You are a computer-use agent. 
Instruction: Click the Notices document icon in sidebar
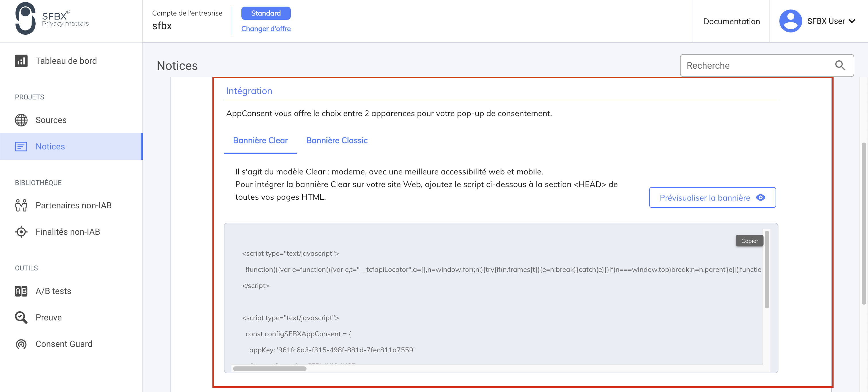pos(21,146)
